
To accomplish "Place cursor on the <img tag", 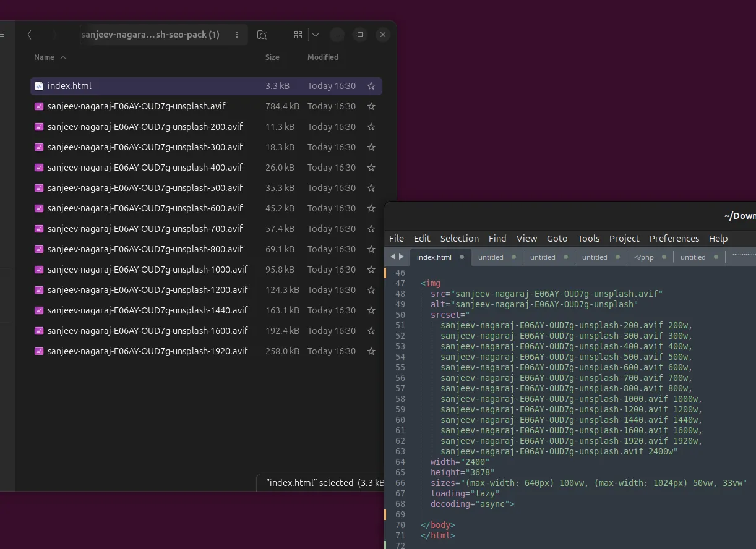I will coord(431,283).
